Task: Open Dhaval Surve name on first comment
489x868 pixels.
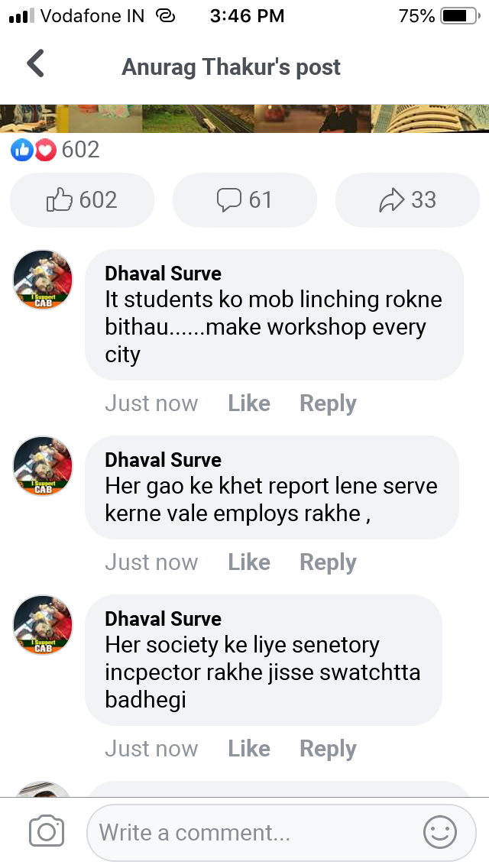Action: click(164, 274)
